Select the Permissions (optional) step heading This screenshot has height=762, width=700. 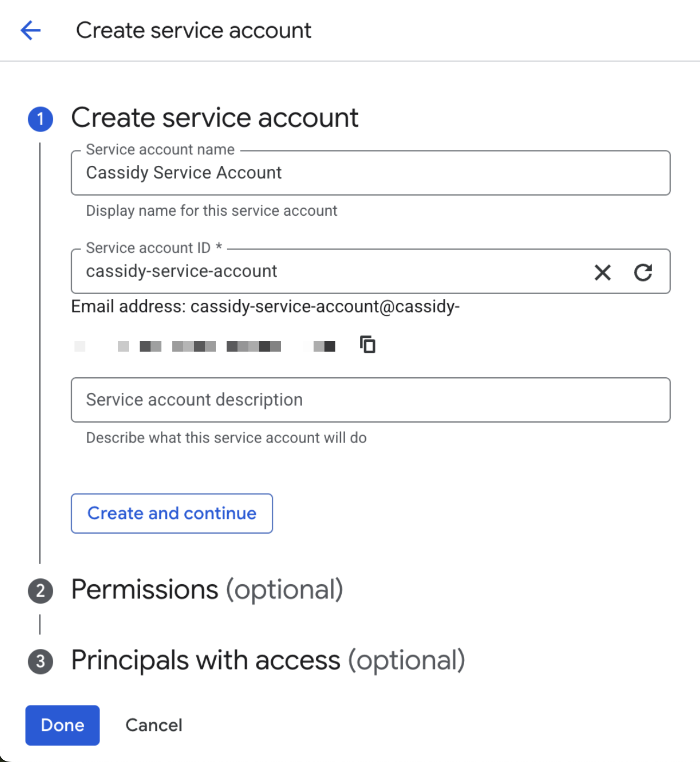pyautogui.click(x=207, y=590)
